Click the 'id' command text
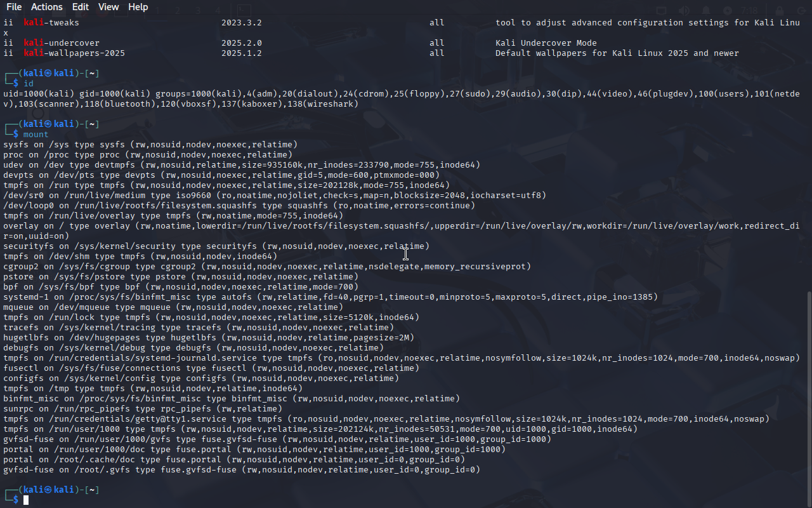This screenshot has width=812, height=508. (x=29, y=83)
